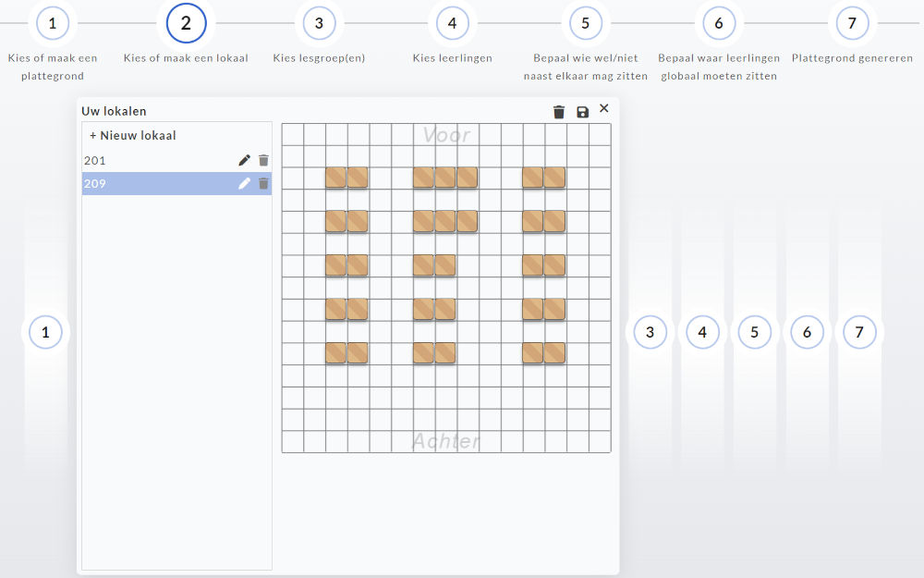Delete classroom 209 with trash icon
The width and height of the screenshot is (924, 578).
(x=263, y=183)
